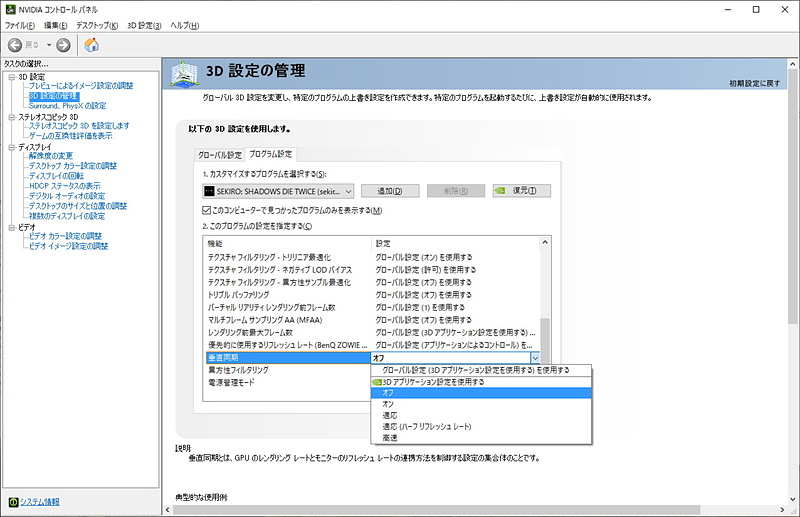
Task: Select HDCP ステータスの表示
Action: [x=64, y=186]
